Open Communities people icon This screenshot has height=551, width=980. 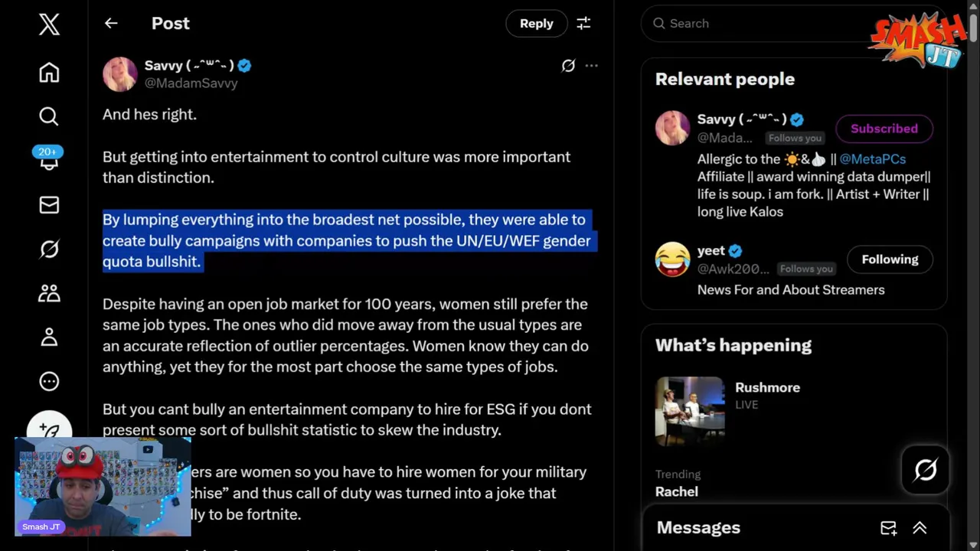pos(49,293)
